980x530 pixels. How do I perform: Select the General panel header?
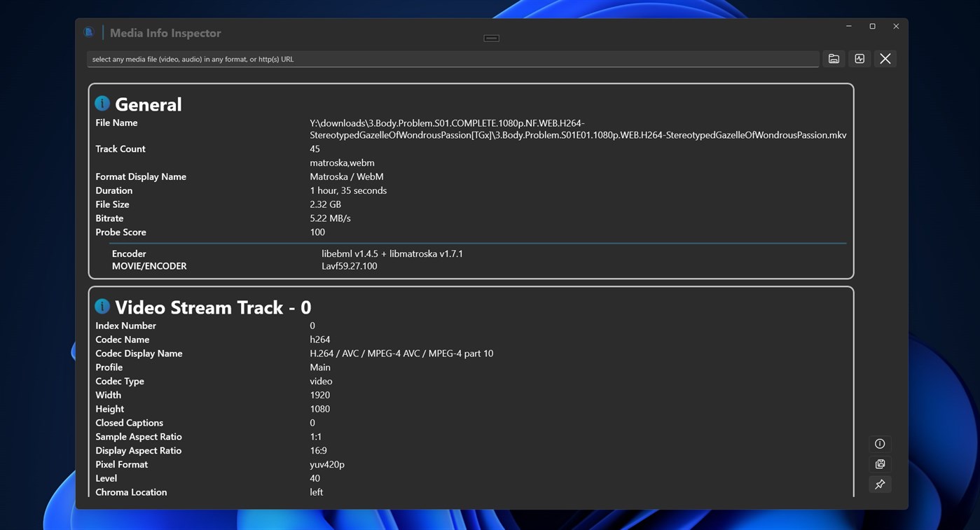(x=147, y=104)
